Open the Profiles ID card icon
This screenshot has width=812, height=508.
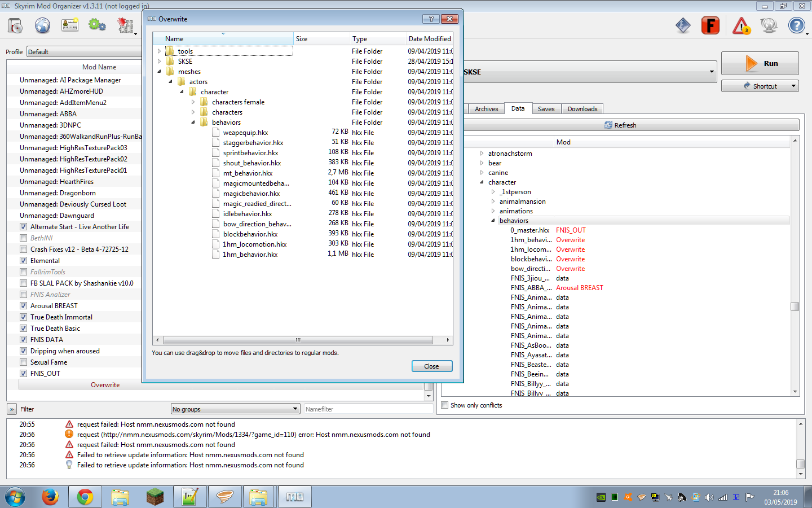tap(70, 25)
